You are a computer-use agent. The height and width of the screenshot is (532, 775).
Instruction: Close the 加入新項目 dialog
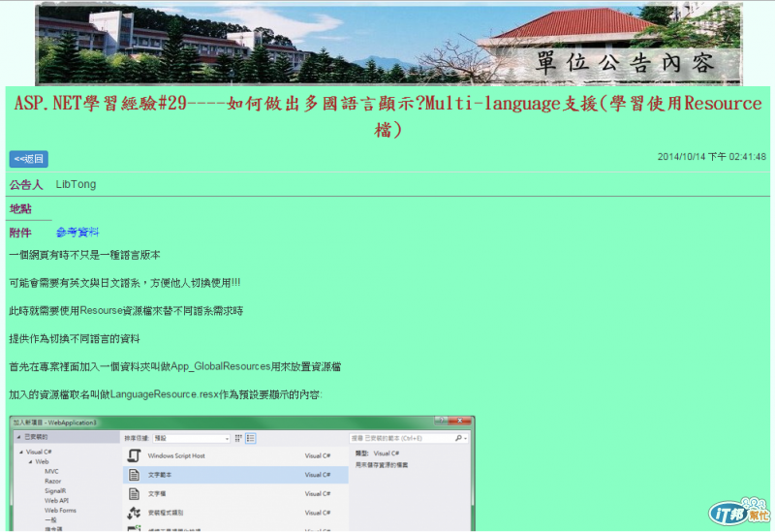tap(459, 421)
